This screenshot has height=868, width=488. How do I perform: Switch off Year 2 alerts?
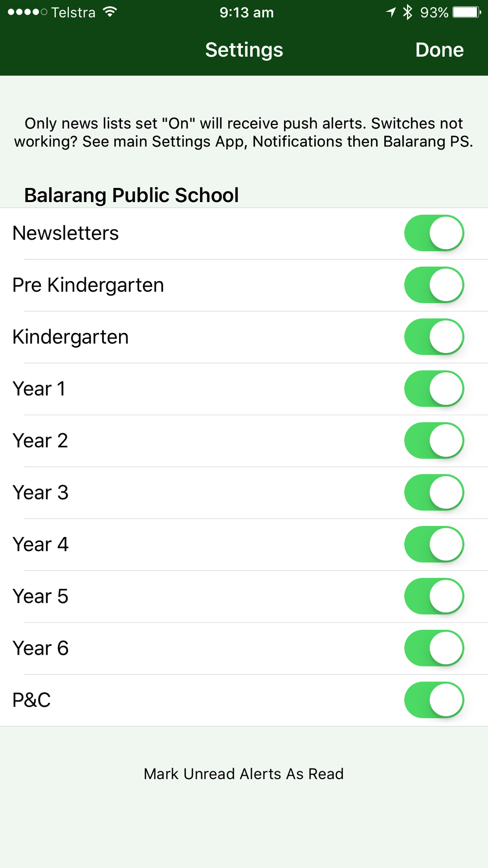434,441
